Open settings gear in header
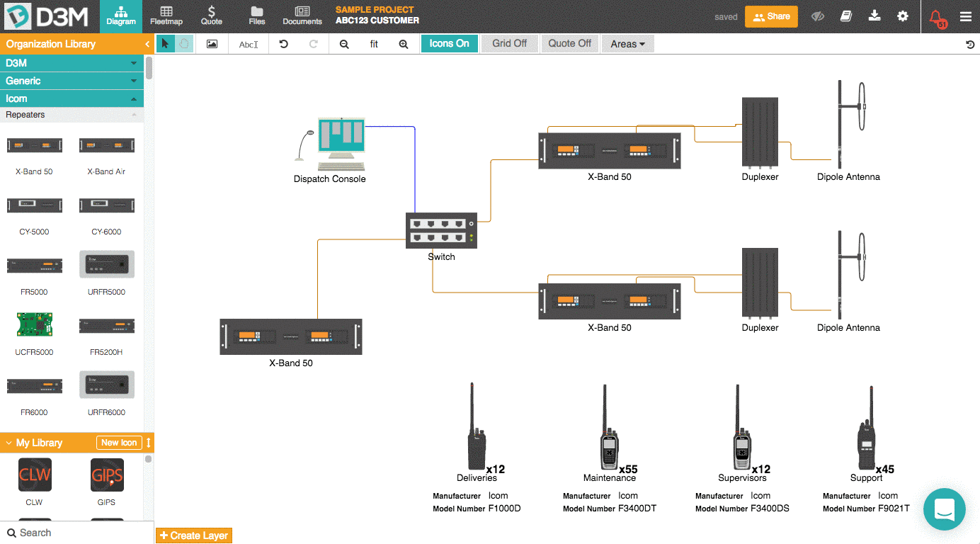The width and height of the screenshot is (980, 544). tap(903, 16)
